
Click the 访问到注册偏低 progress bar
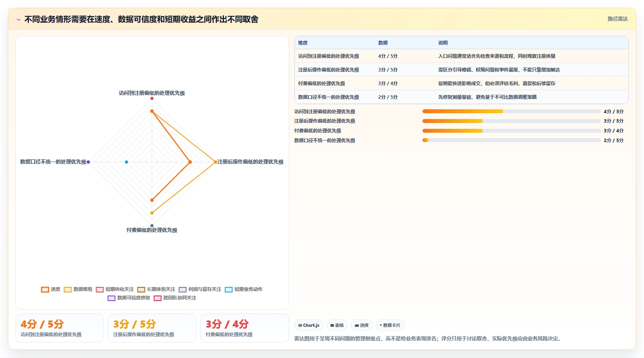click(x=511, y=111)
